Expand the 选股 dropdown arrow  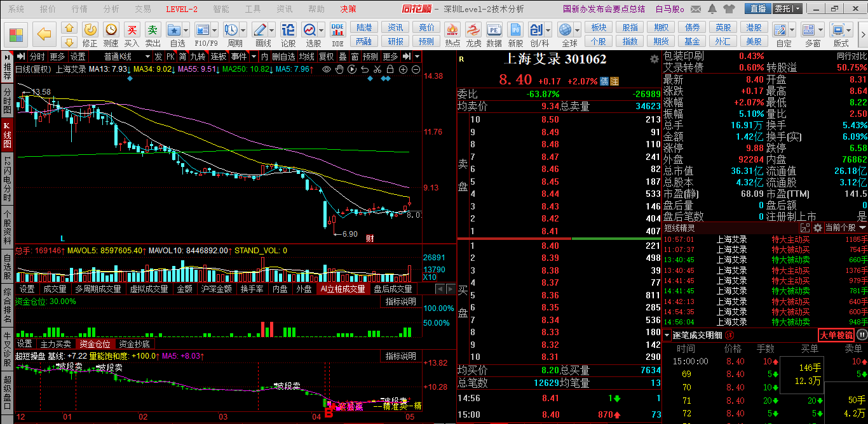[x=322, y=30]
